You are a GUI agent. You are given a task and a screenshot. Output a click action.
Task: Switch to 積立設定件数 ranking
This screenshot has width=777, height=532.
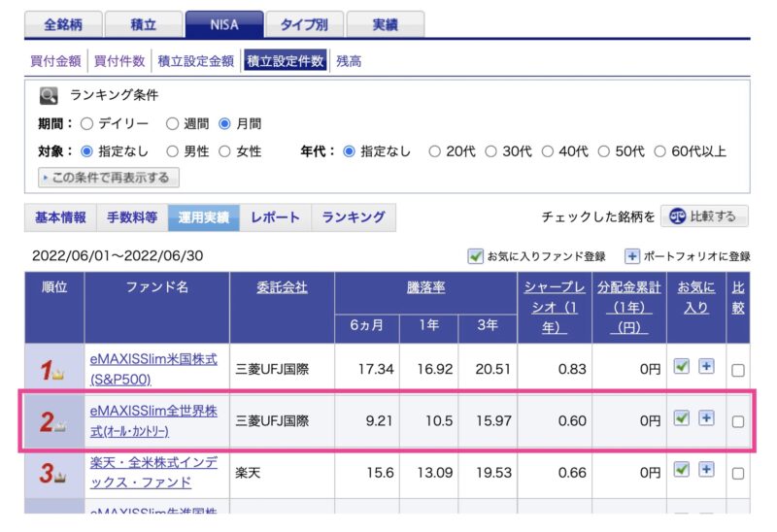[286, 61]
